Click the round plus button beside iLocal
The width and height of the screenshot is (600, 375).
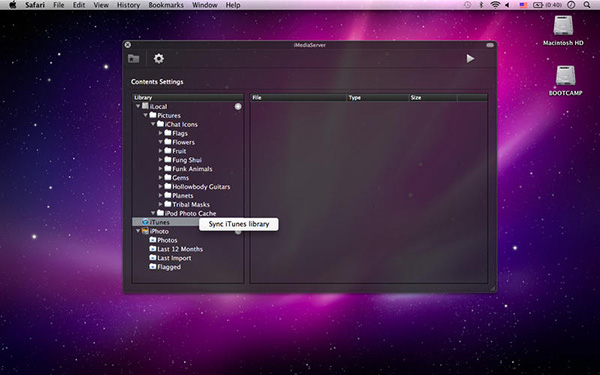point(238,106)
